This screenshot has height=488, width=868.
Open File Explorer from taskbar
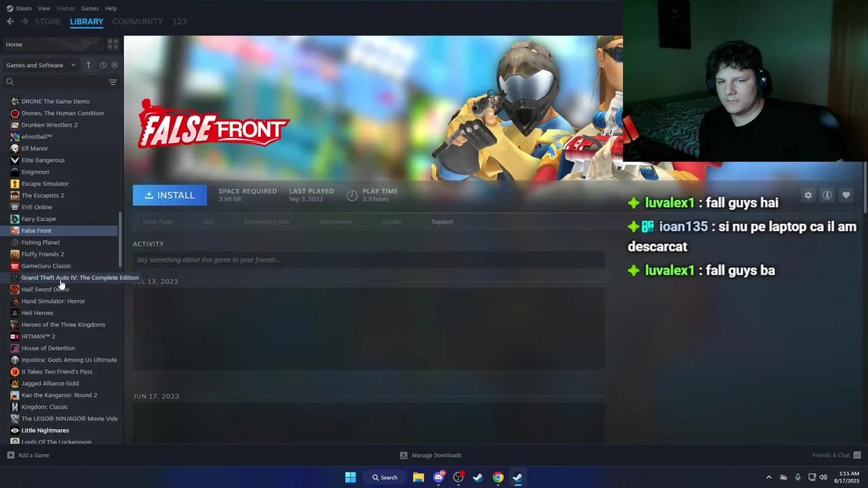[x=418, y=477]
